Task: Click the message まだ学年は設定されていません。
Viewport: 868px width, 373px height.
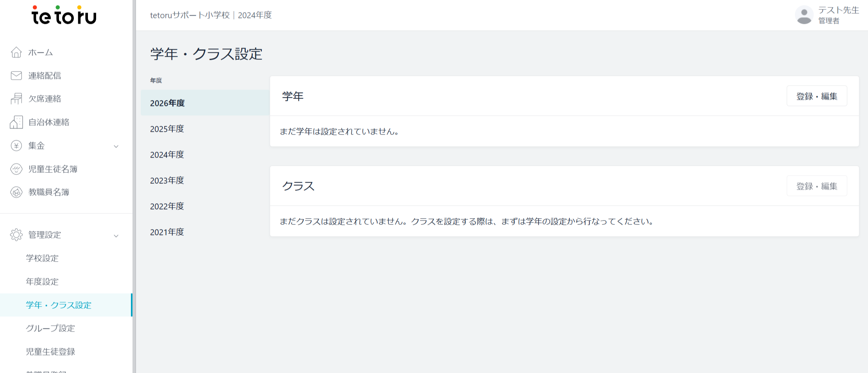Action: 339,131
